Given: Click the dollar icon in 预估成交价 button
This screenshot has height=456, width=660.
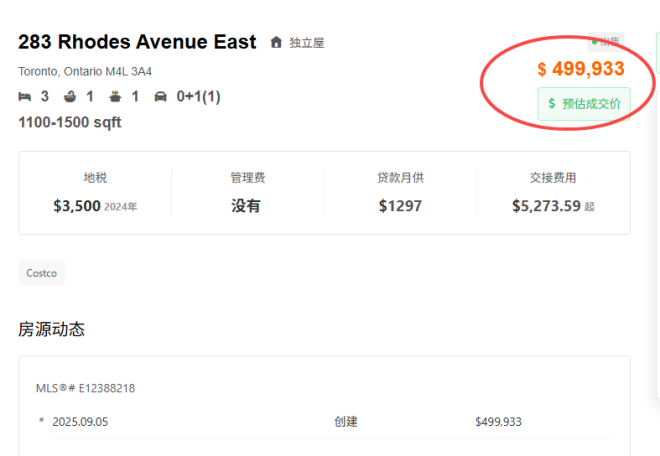Looking at the screenshot, I should [x=552, y=103].
